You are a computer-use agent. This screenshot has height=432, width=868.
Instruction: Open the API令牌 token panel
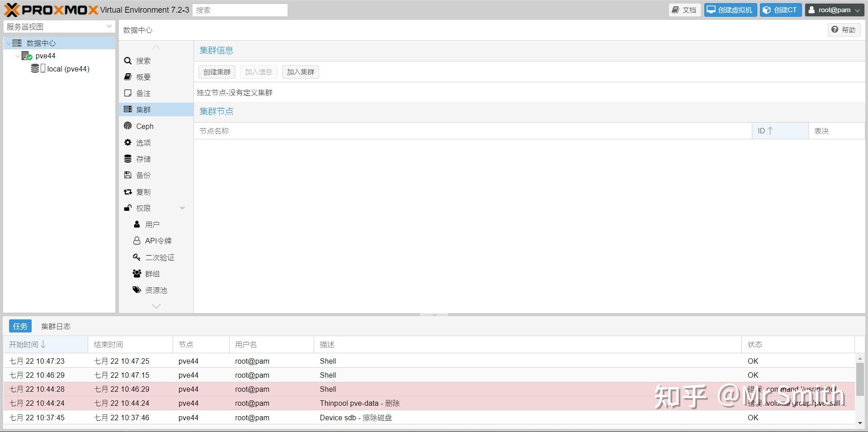158,240
